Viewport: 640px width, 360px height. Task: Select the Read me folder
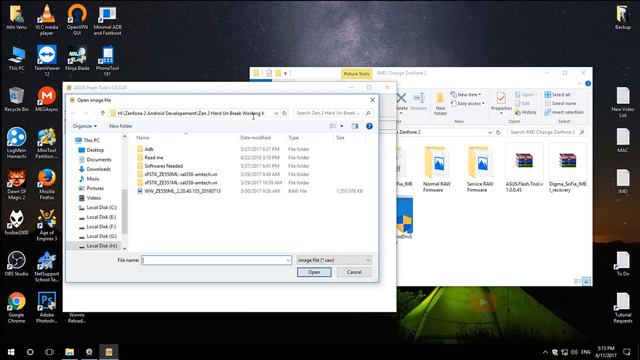[x=153, y=158]
